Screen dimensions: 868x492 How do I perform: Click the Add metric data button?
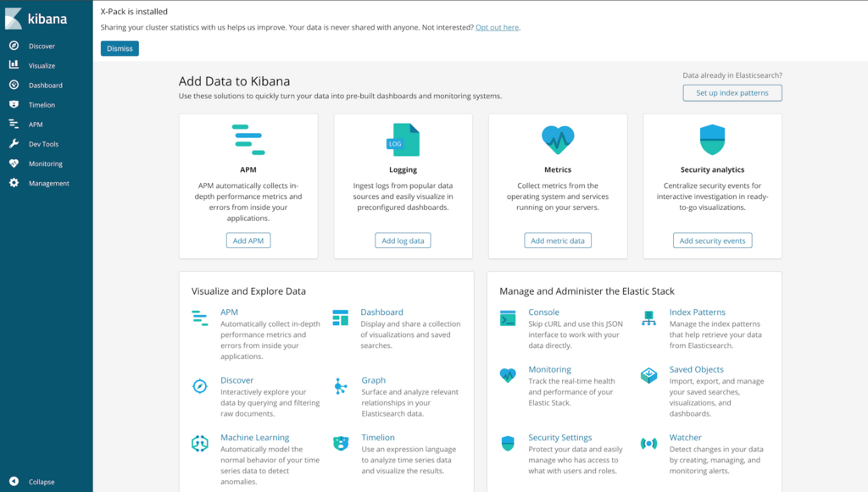coord(558,240)
